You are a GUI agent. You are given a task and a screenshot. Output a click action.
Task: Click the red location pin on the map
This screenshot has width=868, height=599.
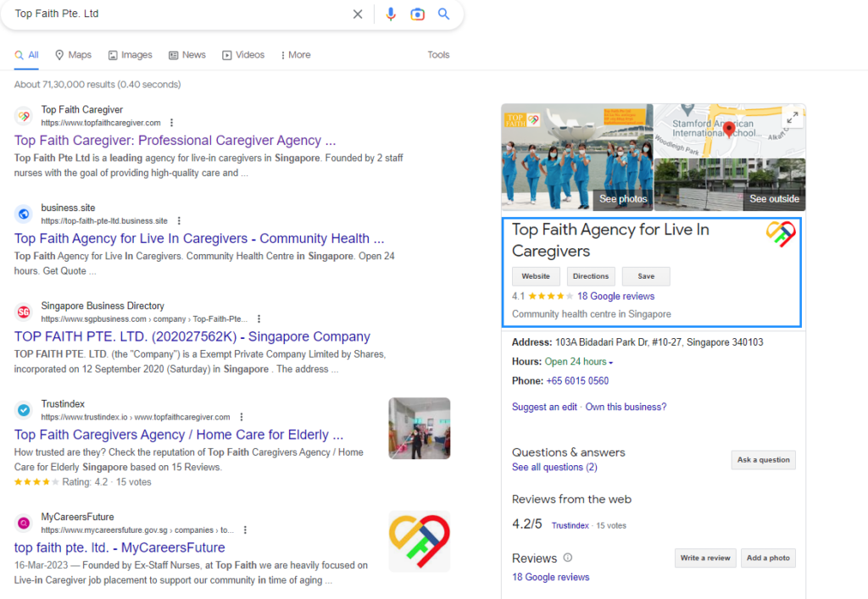[729, 130]
